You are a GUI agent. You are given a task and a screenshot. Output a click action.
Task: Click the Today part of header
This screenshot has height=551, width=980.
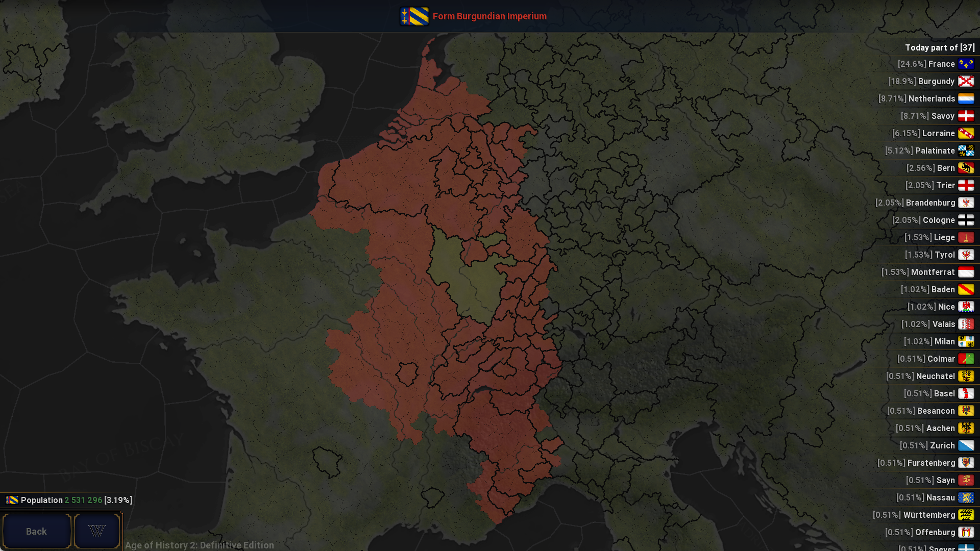click(x=940, y=47)
